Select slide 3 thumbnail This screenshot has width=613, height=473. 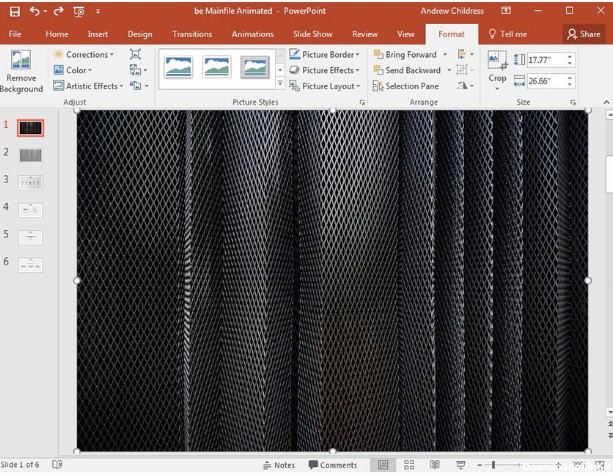(31, 182)
